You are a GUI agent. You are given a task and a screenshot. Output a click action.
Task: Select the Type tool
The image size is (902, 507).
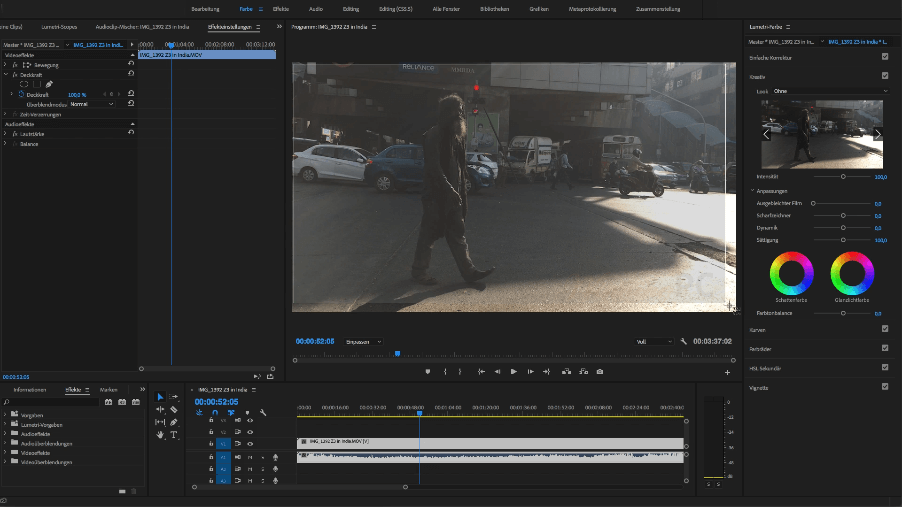point(174,435)
